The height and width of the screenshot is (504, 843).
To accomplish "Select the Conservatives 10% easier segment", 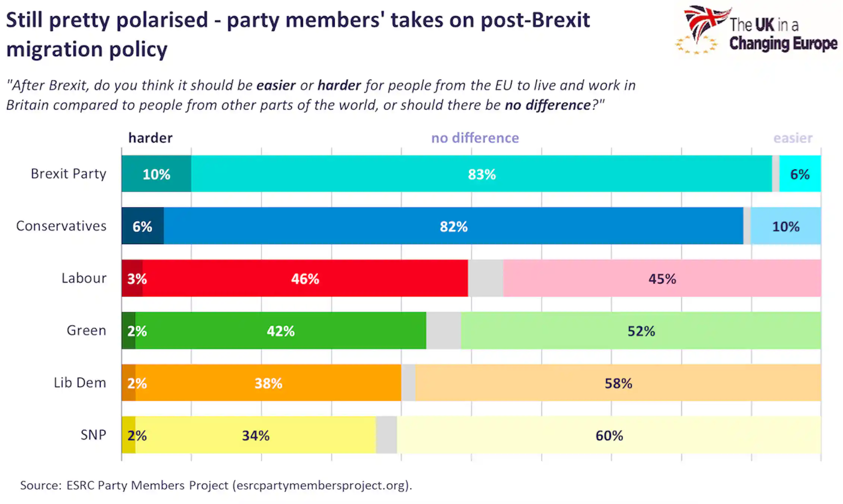I will pos(786,226).
